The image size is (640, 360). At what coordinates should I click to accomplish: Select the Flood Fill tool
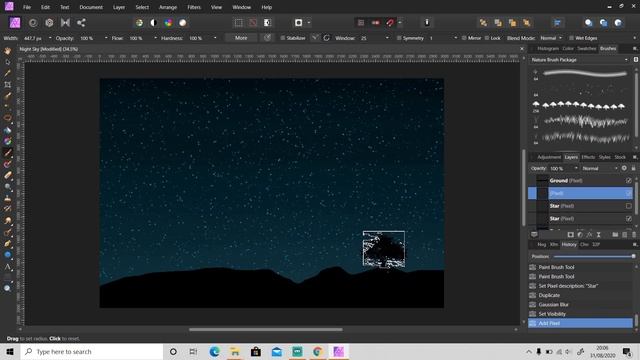click(x=8, y=130)
